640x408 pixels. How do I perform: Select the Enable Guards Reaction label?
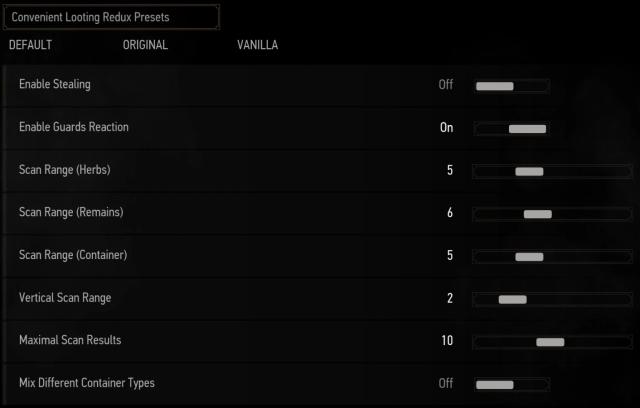point(74,128)
